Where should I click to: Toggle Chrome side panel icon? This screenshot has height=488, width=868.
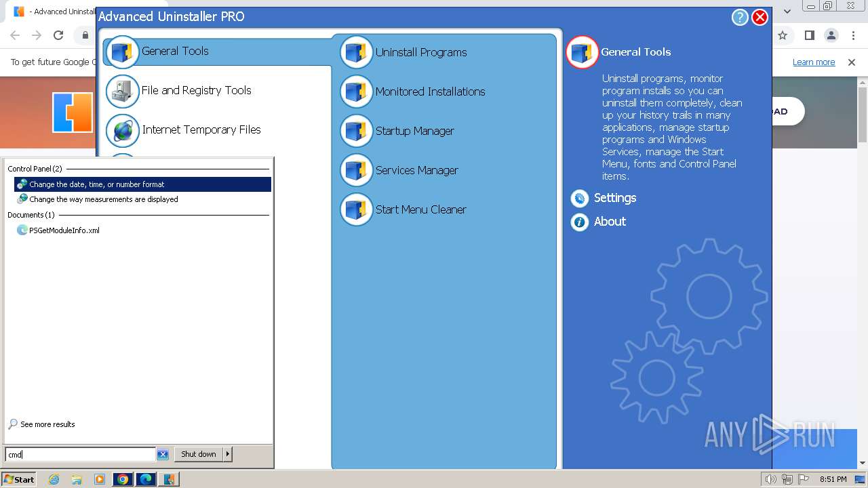tap(809, 35)
